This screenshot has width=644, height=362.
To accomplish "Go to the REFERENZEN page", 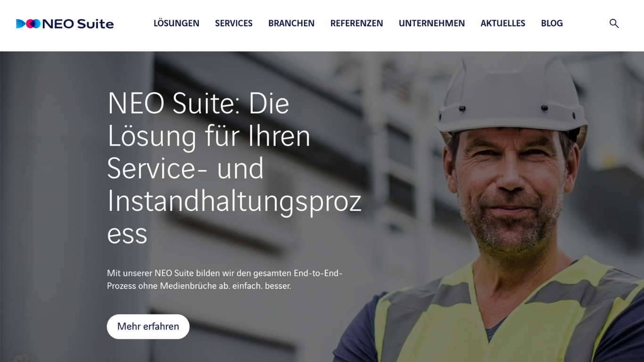I will pos(356,23).
